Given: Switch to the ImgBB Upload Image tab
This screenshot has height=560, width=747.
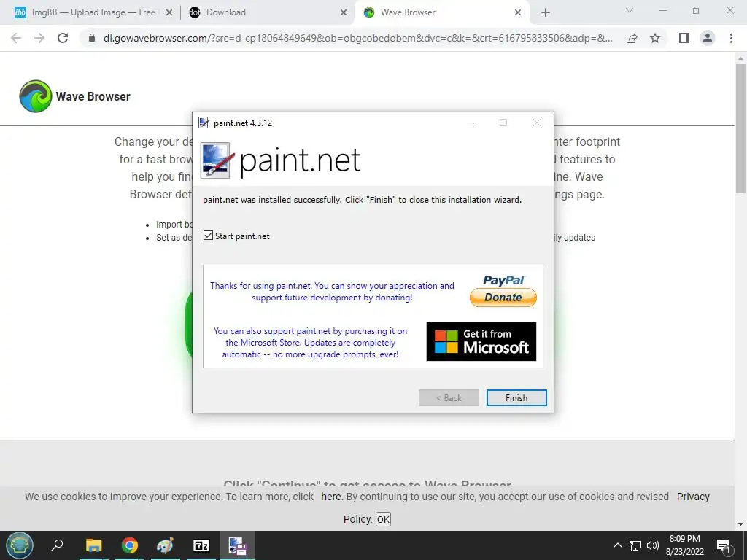Looking at the screenshot, I should (x=93, y=12).
